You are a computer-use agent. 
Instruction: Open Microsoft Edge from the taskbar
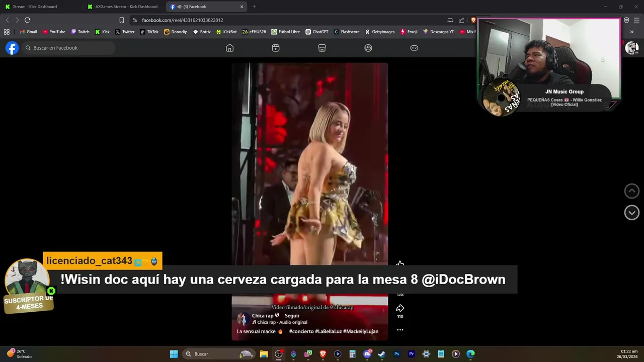point(470,354)
